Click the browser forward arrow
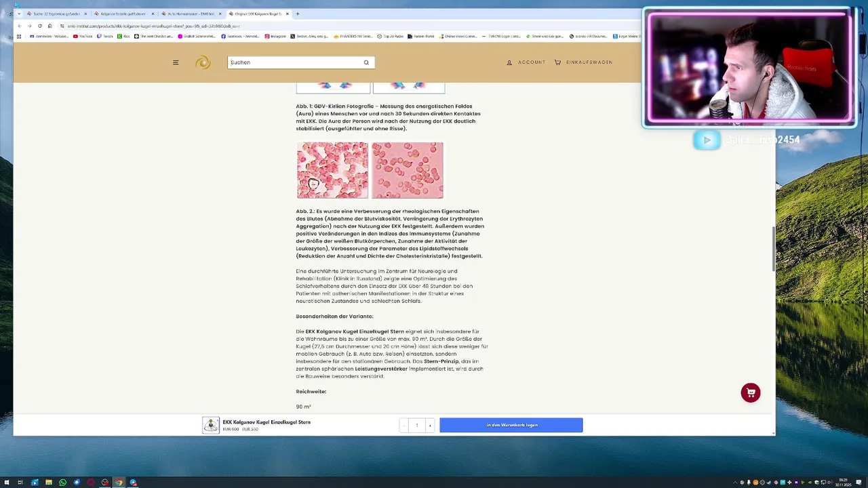The width and height of the screenshot is (868, 488). (29, 26)
